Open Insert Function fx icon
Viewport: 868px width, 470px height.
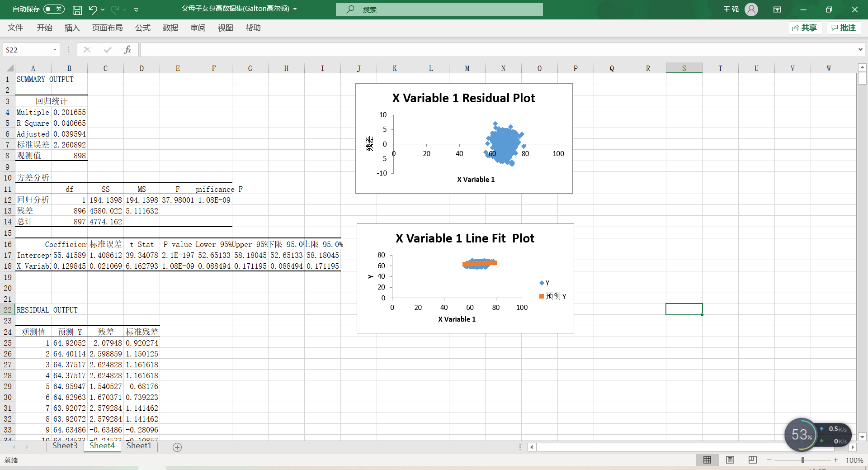pos(127,50)
